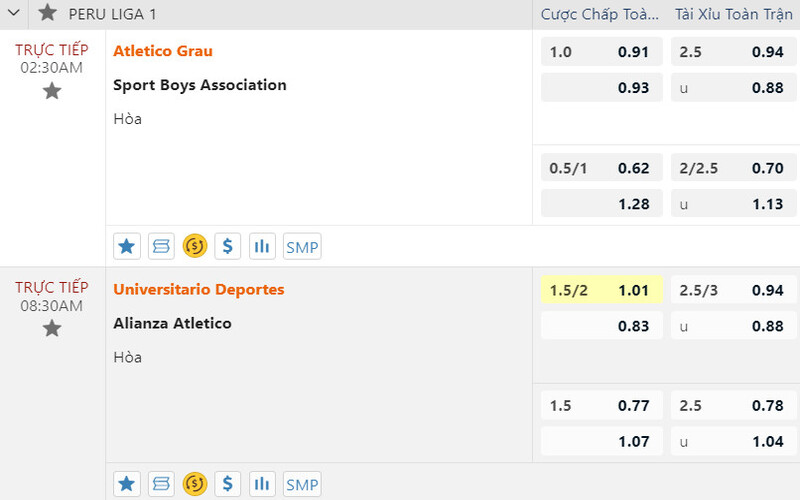The height and width of the screenshot is (500, 800).
Task: Click blue star icon under Atletico Grau match
Action: pyautogui.click(x=127, y=246)
